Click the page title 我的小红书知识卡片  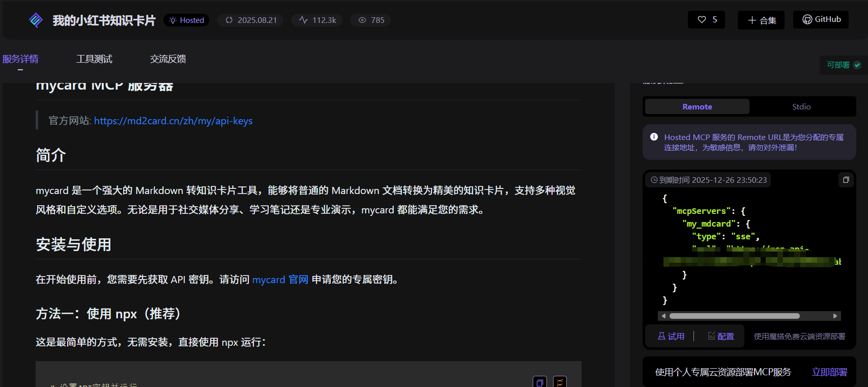click(104, 20)
